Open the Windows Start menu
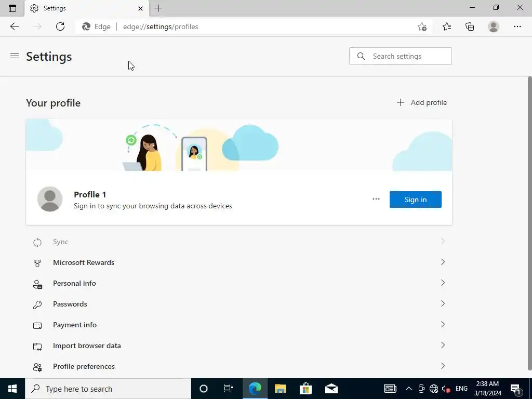 [x=12, y=389]
